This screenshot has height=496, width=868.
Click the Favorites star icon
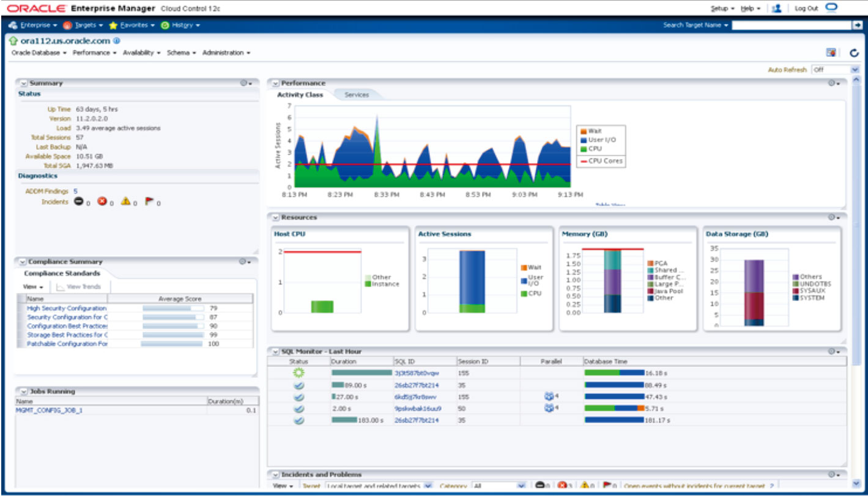pyautogui.click(x=114, y=25)
